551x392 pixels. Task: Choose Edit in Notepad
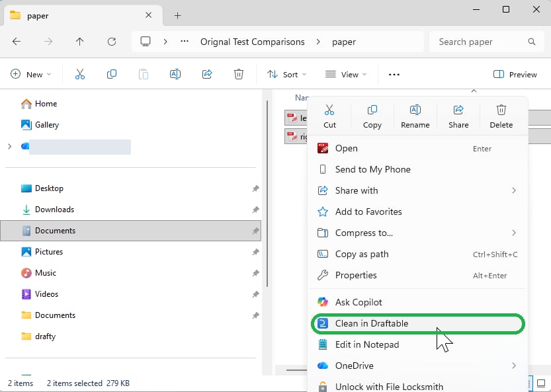tap(418, 344)
